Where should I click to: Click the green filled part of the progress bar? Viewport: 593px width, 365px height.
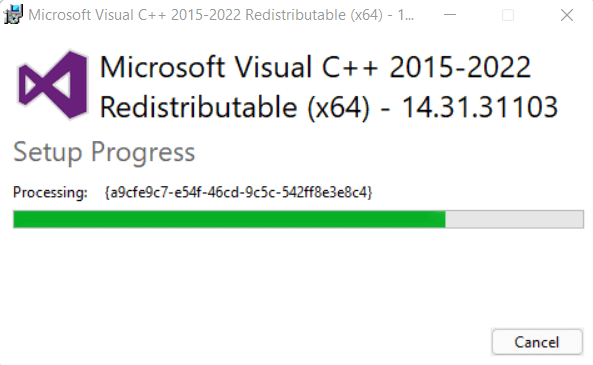click(229, 219)
